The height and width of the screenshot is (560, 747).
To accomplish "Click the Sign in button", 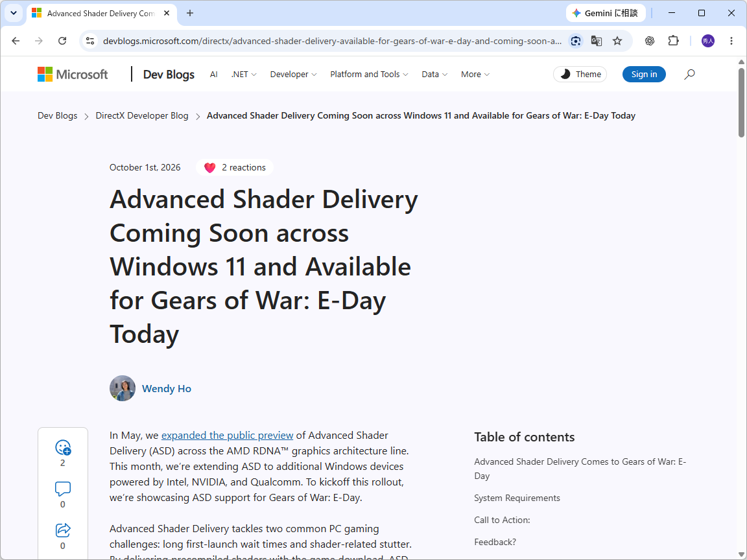I will [644, 75].
